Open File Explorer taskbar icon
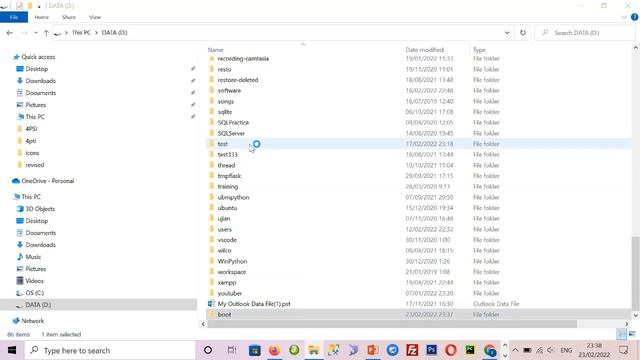The width and height of the screenshot is (640, 360). tap(313, 350)
